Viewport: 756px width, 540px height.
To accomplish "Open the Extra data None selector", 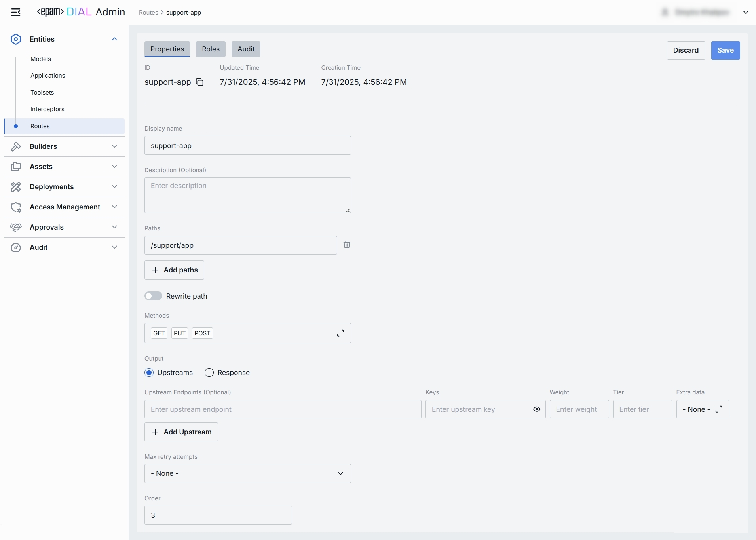I will coord(703,409).
